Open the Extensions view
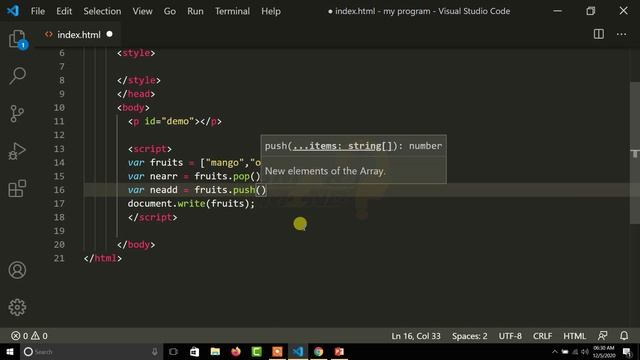The width and height of the screenshot is (640, 360). pyautogui.click(x=17, y=189)
